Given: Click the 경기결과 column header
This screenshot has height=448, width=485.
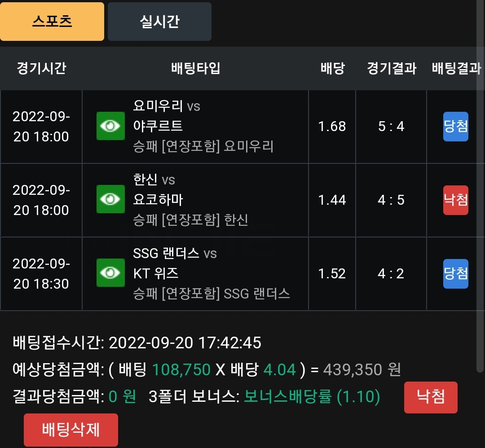Looking at the screenshot, I should click(392, 68).
